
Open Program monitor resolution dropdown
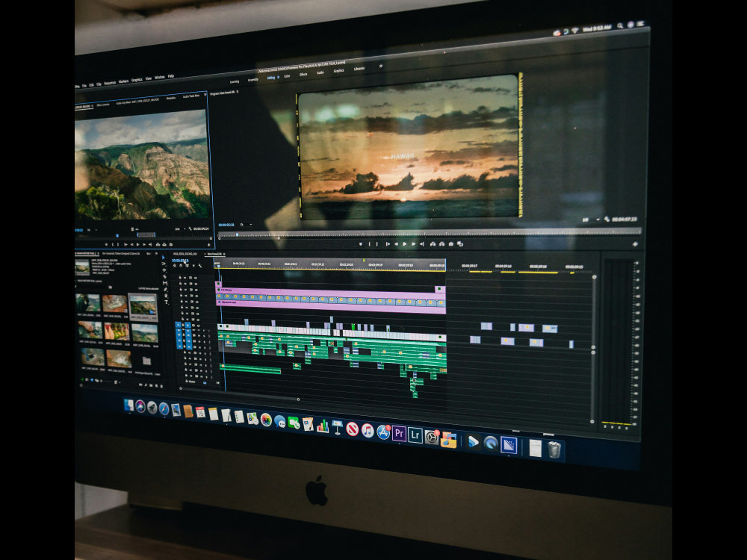pos(591,220)
